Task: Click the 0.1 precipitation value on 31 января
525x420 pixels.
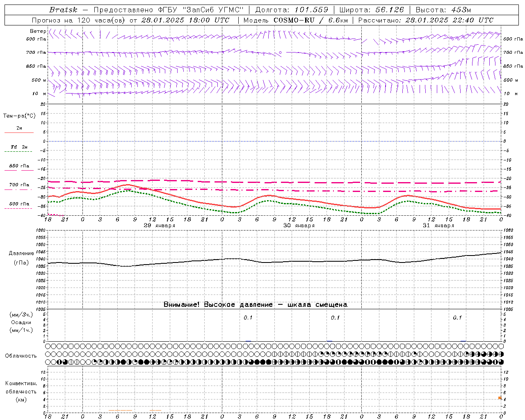Action: pos(457,317)
